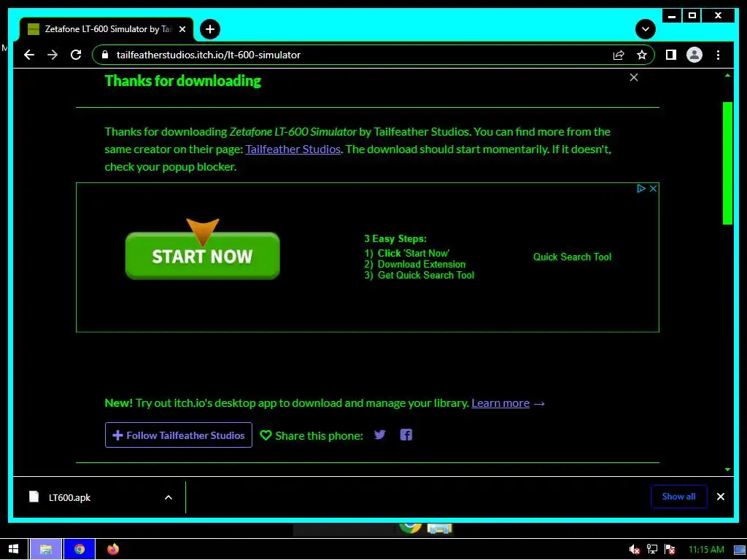Dismiss the Thanks for downloading dialog
Image resolution: width=747 pixels, height=560 pixels.
634,77
